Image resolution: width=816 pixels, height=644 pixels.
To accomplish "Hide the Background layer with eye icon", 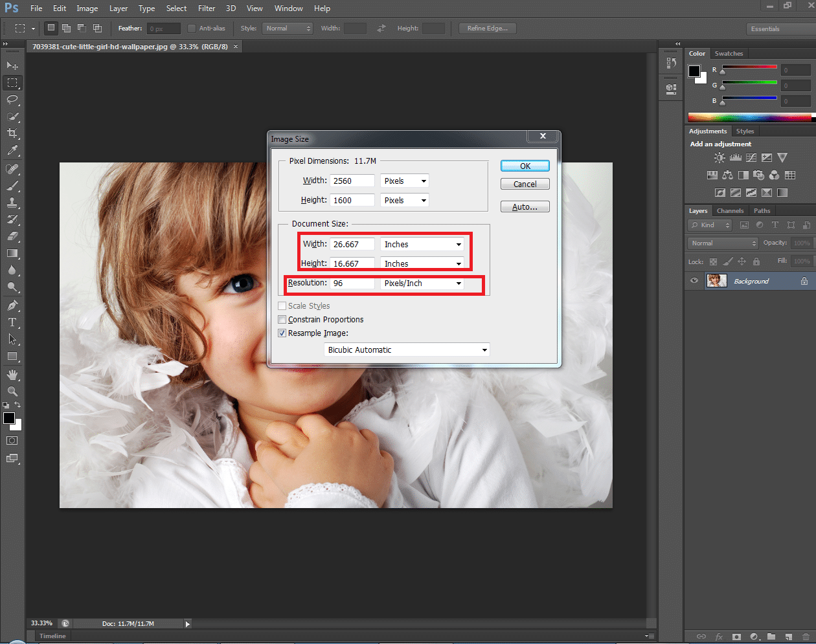I will point(694,281).
